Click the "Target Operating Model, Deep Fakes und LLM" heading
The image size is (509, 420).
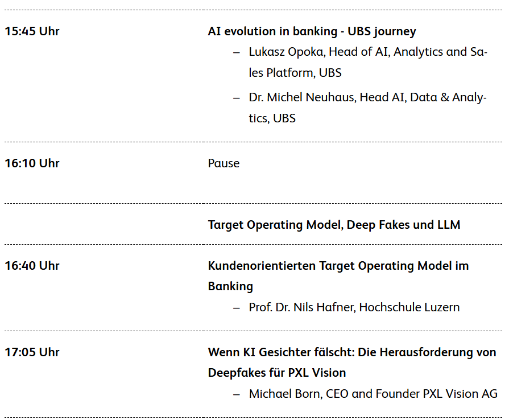(334, 225)
